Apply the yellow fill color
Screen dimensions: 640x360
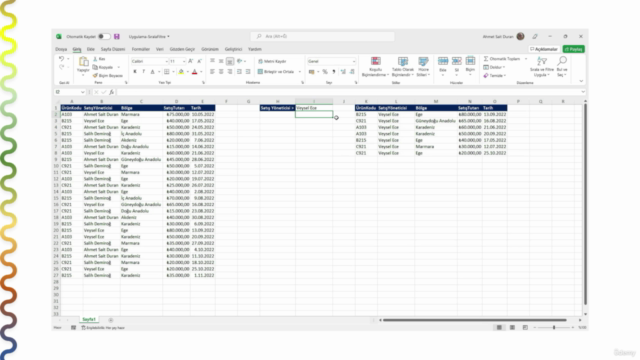(181, 72)
